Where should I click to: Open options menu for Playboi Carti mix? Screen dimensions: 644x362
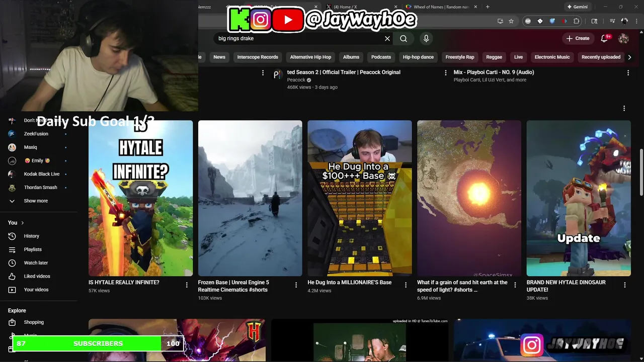pyautogui.click(x=628, y=73)
